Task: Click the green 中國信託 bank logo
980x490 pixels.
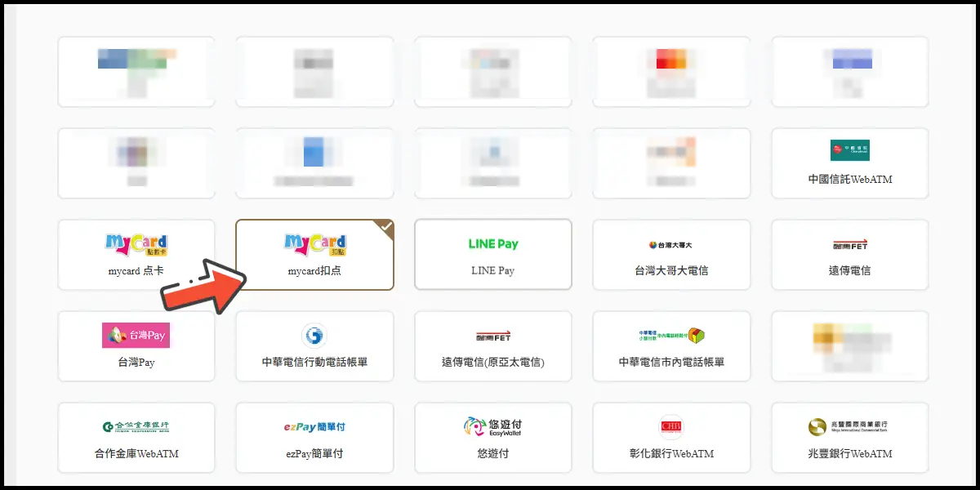Action: [x=850, y=150]
